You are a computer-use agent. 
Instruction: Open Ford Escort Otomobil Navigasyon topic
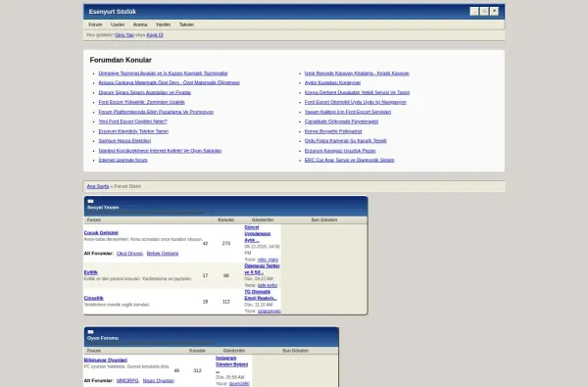tap(356, 102)
